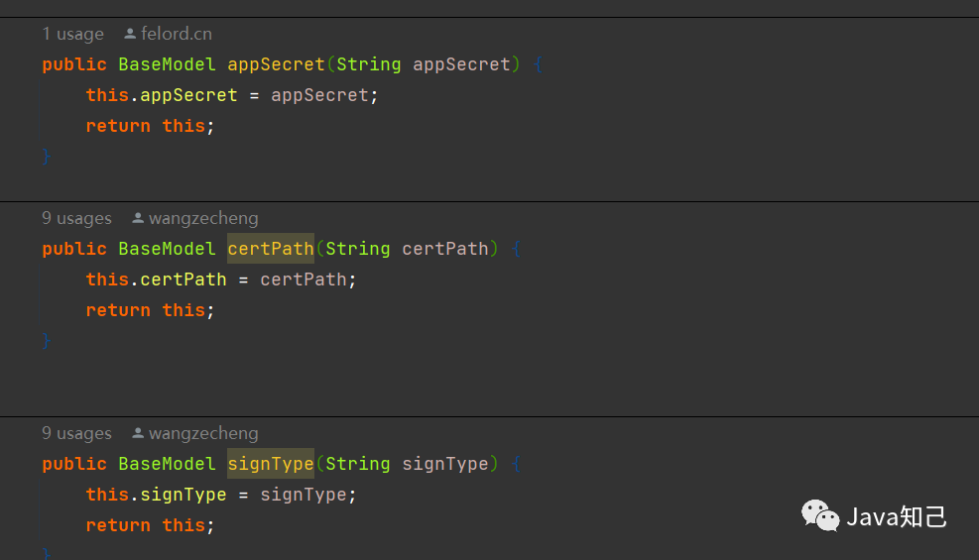
Task: Select the highlighted signType method name
Action: tap(271, 463)
